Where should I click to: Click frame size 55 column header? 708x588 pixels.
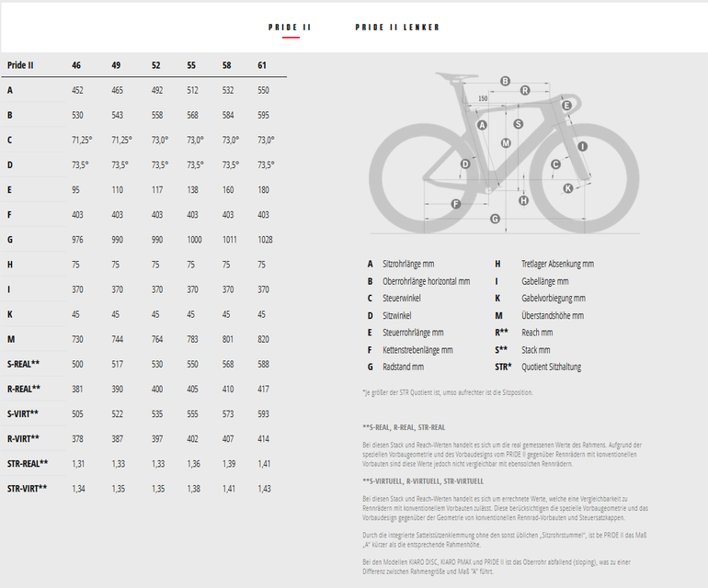pos(191,65)
